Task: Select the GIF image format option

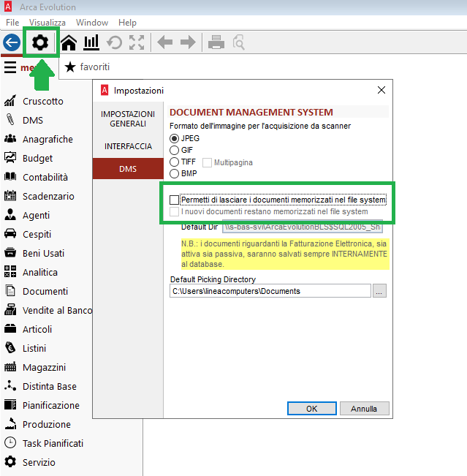Action: tap(174, 150)
